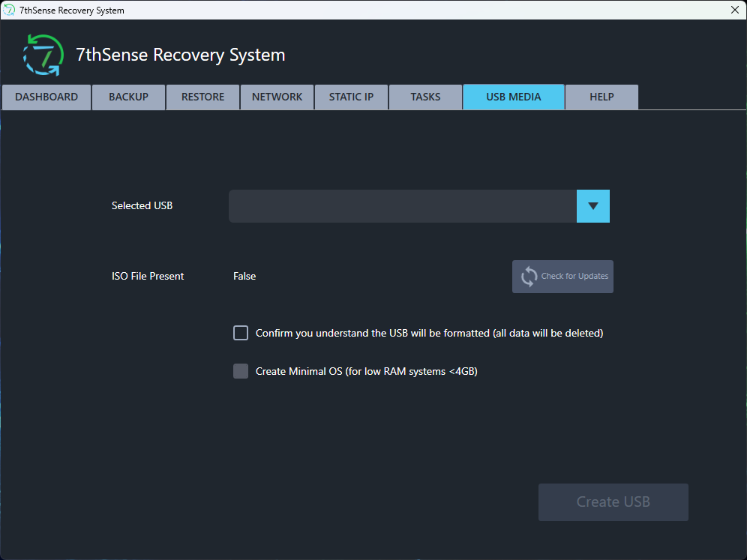
Task: Enable the Create Minimal OS checkbox
Action: coord(241,371)
